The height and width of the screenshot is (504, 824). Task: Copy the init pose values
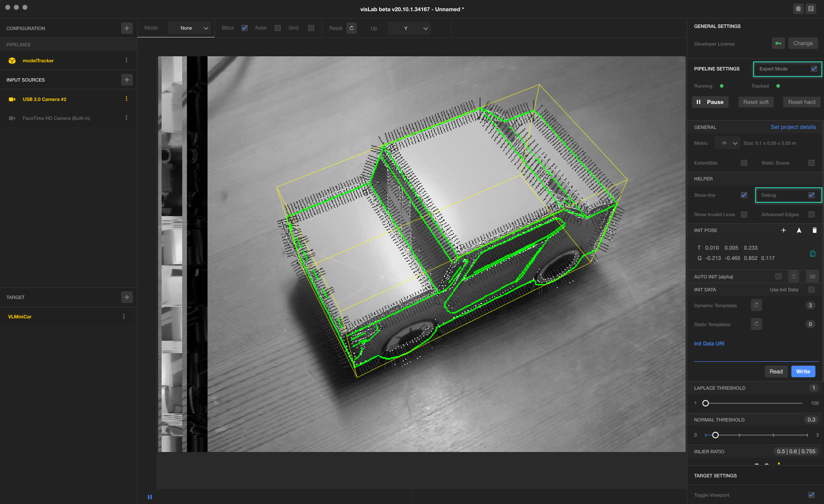point(812,254)
